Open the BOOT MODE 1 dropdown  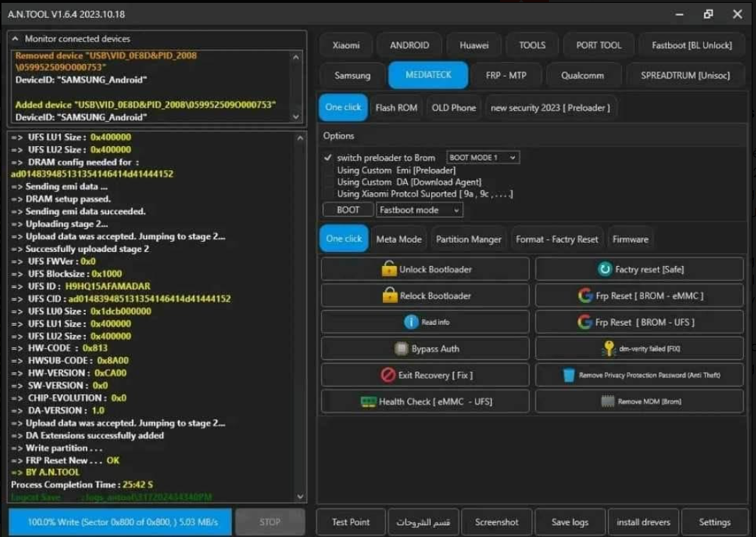[483, 157]
